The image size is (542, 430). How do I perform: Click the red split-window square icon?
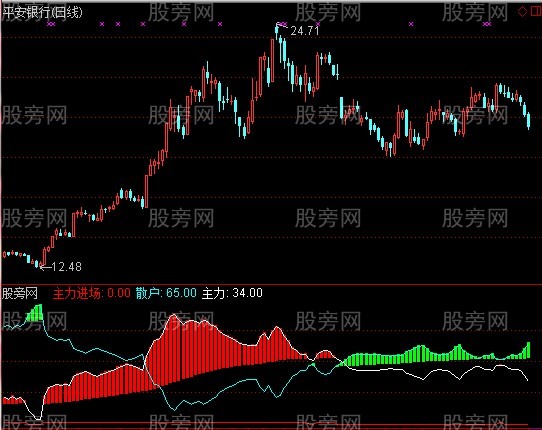click(535, 12)
